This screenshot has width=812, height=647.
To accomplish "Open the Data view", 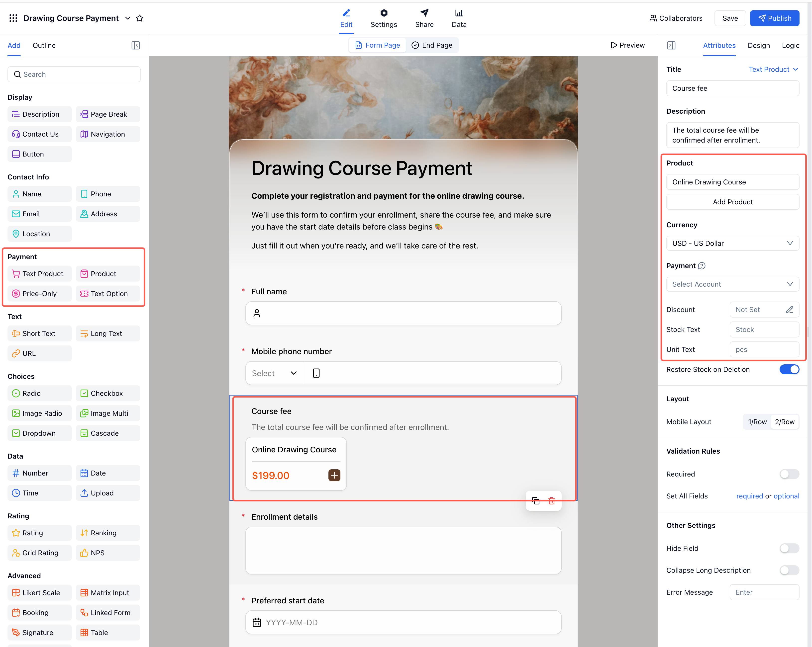I will (459, 18).
